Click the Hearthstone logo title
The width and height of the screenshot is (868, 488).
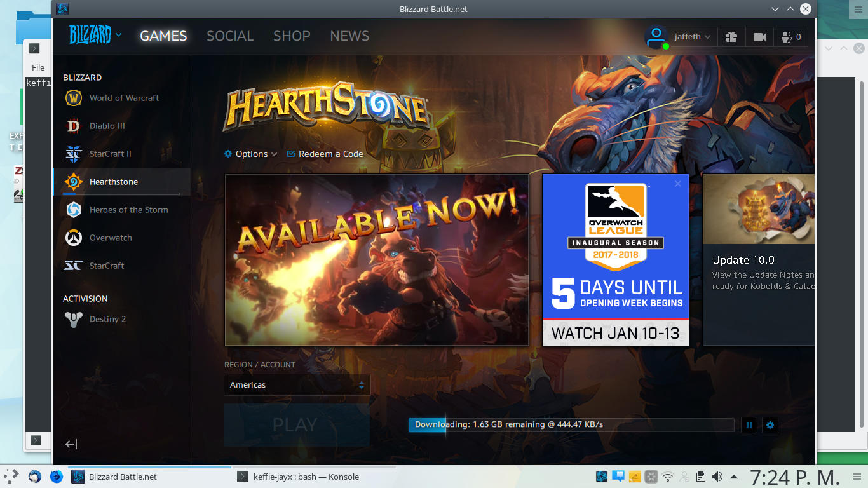tap(327, 107)
